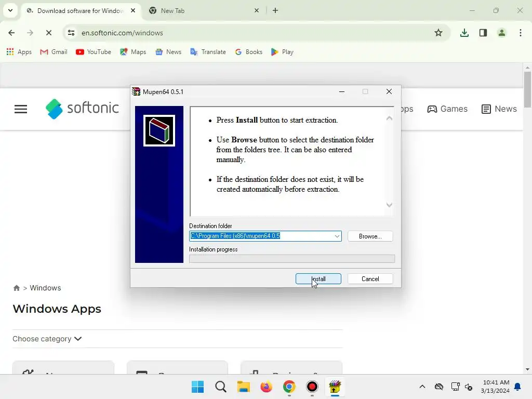532x399 pixels.
Task: Click the Mupen64 title bar WinRAR icon
Action: point(136,91)
